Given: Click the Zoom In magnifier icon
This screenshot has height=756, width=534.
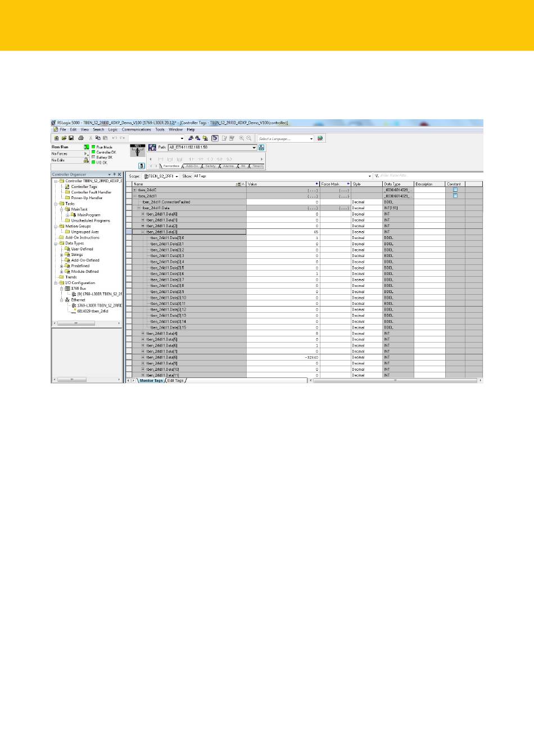Looking at the screenshot, I should coord(242,138).
